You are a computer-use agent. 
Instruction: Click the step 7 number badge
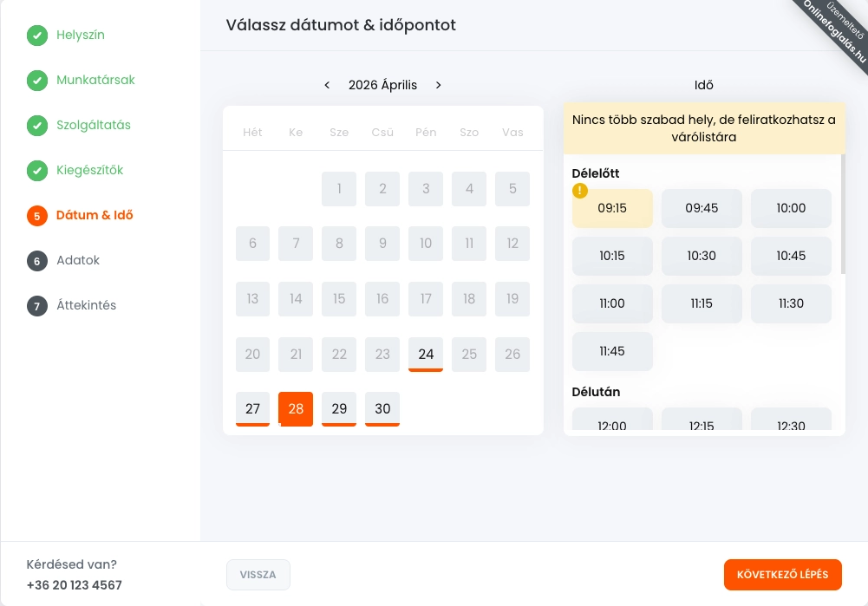pyautogui.click(x=36, y=306)
